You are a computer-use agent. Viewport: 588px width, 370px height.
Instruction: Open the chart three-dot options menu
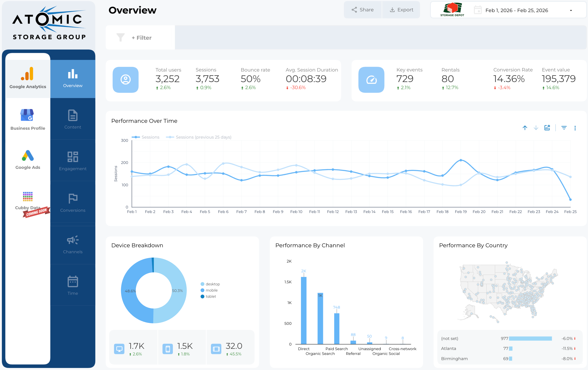(x=575, y=128)
